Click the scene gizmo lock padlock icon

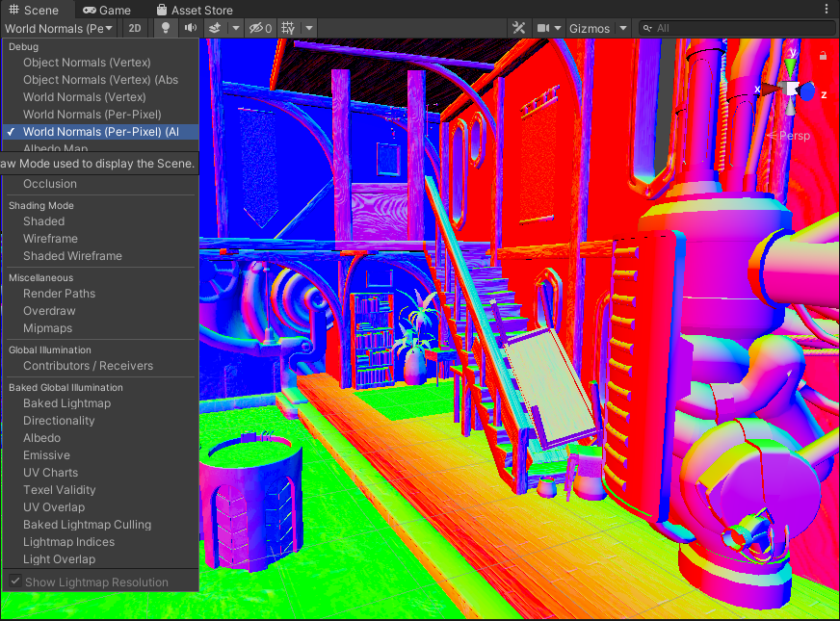click(x=821, y=56)
